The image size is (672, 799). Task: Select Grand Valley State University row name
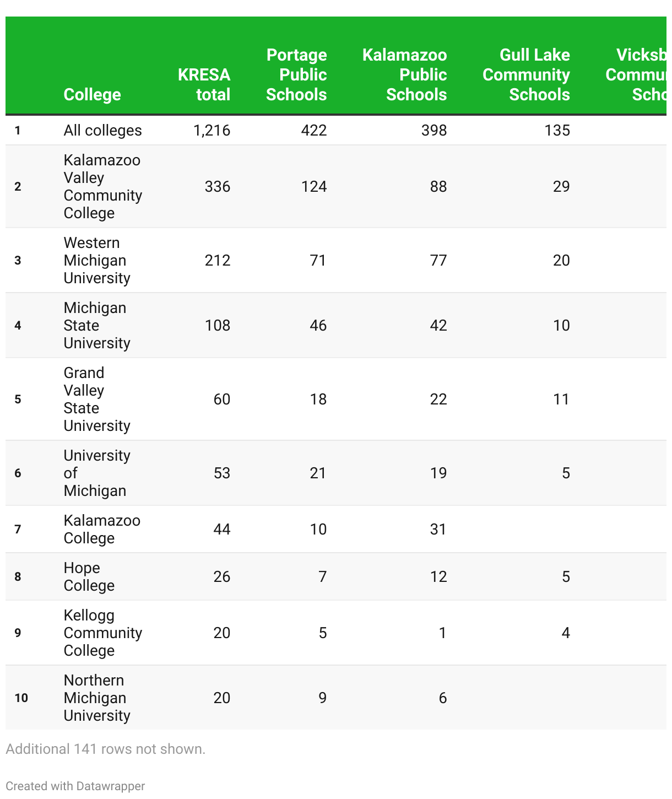(96, 399)
